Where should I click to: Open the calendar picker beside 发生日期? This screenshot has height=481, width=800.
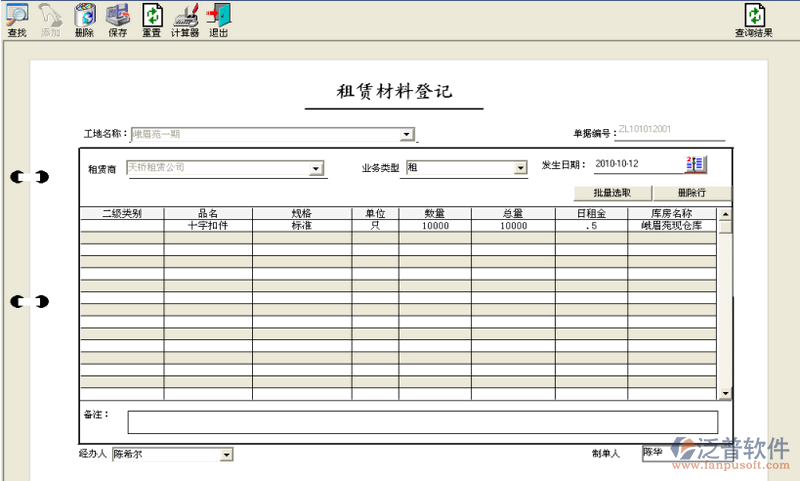(x=695, y=164)
